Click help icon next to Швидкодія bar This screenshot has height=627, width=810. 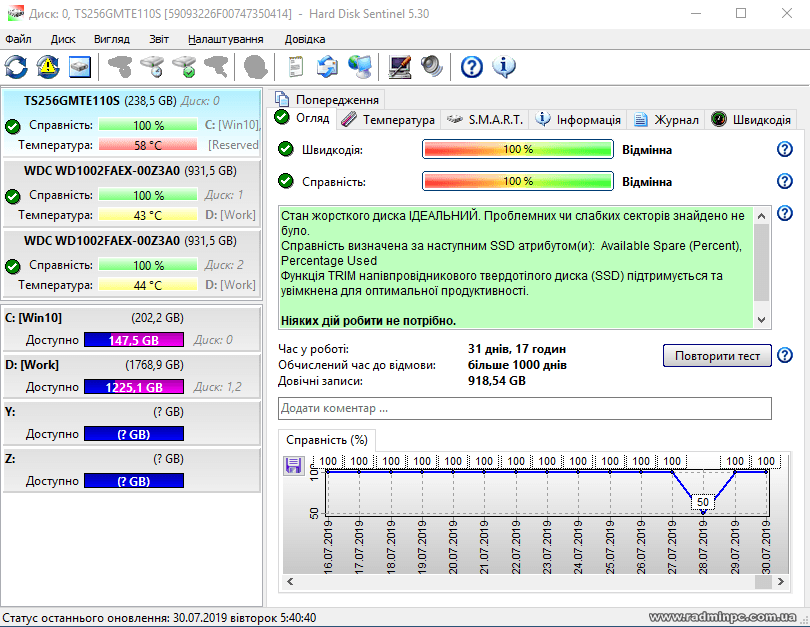pyautogui.click(x=785, y=149)
